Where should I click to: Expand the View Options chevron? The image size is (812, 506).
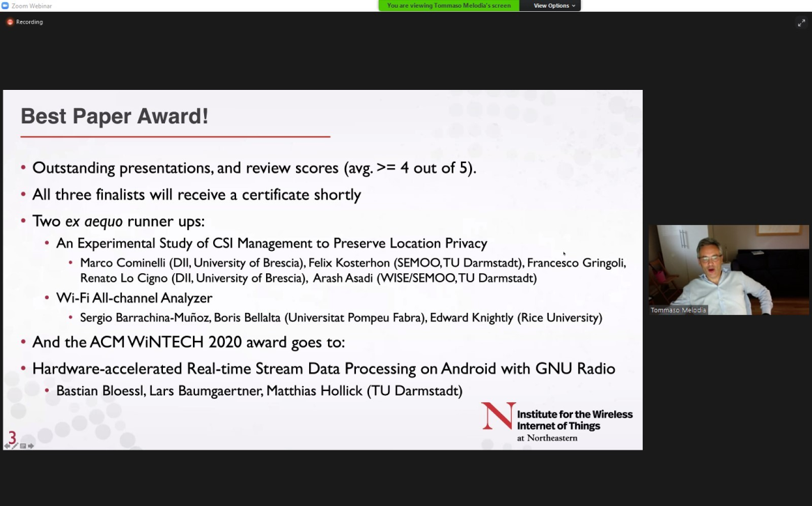573,6
